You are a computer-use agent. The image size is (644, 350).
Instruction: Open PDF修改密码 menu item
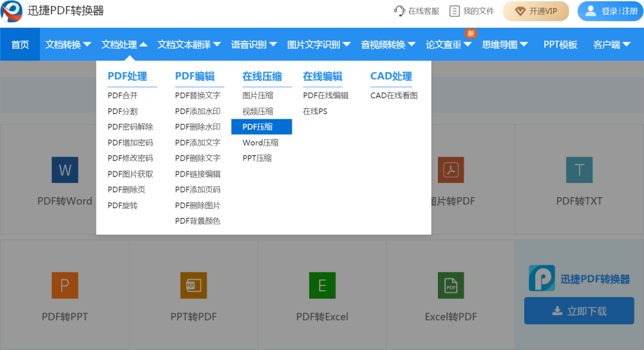130,158
